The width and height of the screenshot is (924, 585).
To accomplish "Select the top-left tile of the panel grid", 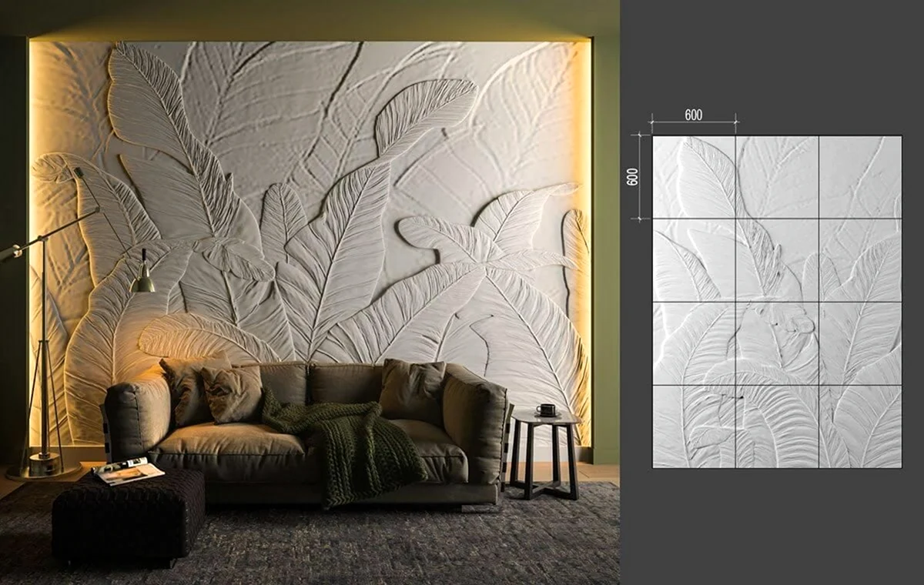I will pos(694,177).
